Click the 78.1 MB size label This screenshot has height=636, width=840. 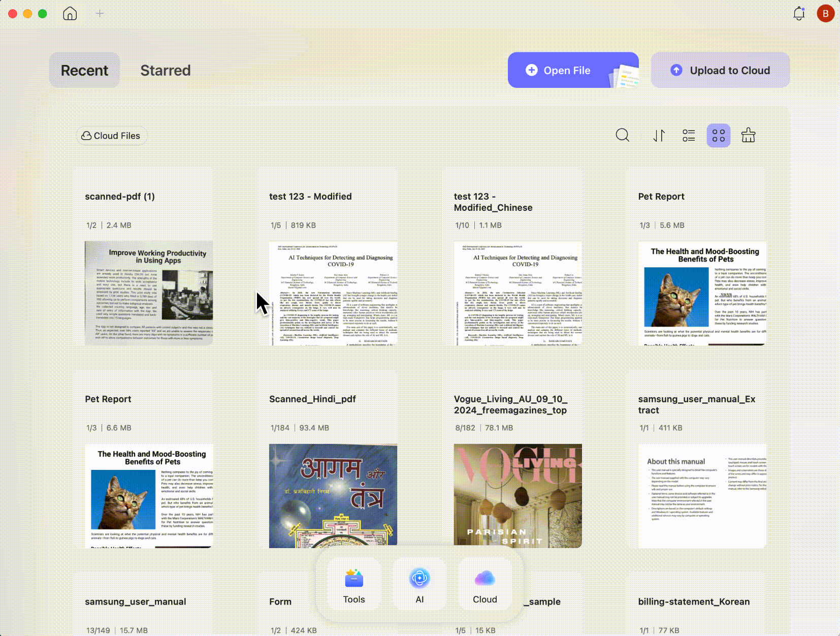pyautogui.click(x=499, y=428)
